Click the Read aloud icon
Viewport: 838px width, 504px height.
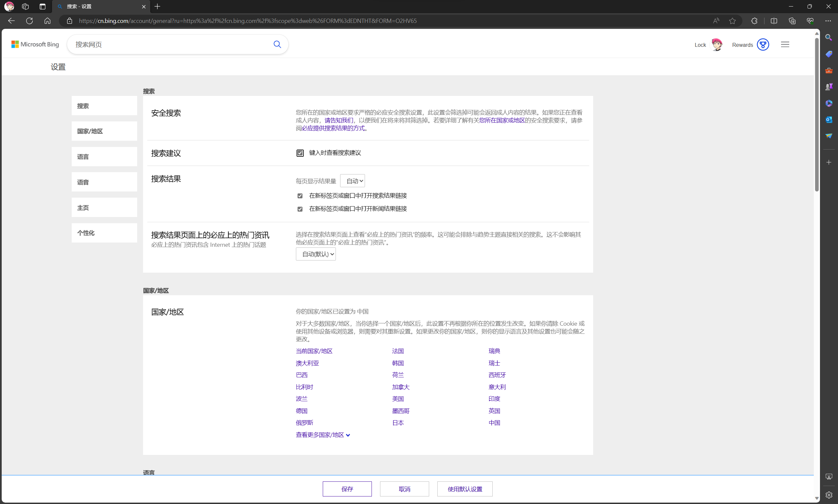(716, 21)
